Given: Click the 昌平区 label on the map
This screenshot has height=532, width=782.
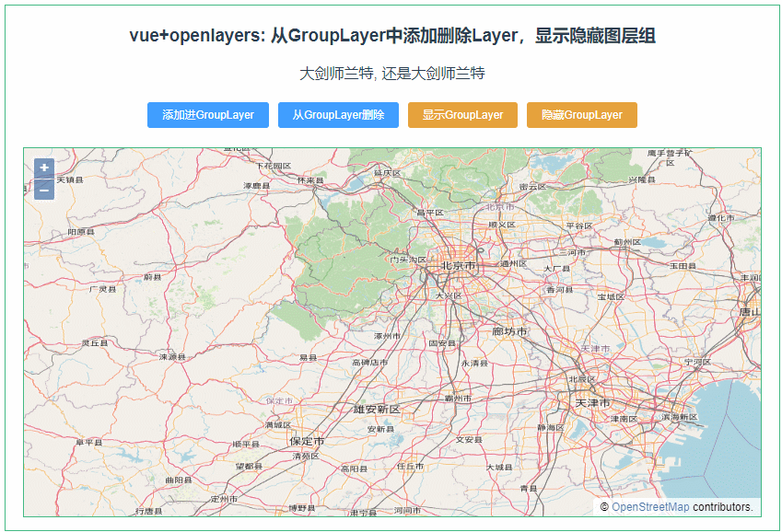Looking at the screenshot, I should tap(430, 213).
